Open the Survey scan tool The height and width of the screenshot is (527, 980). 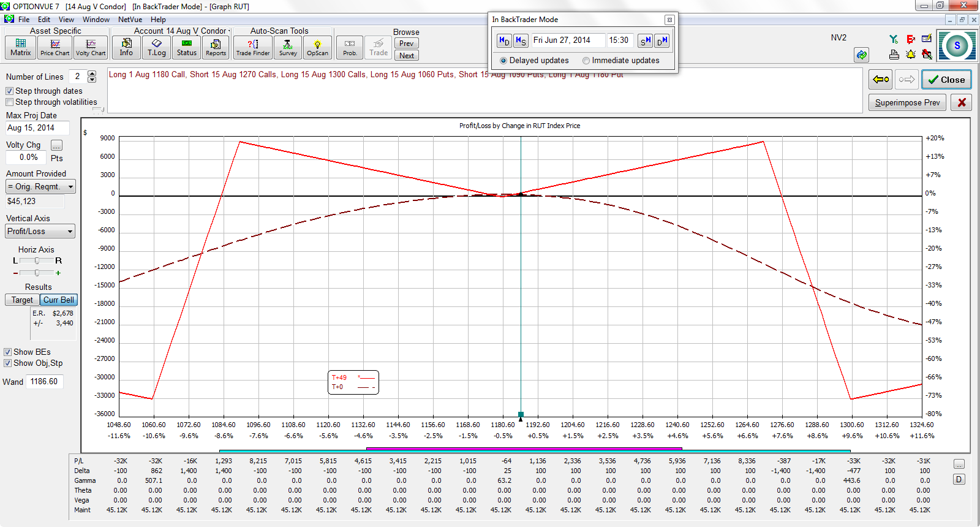[288, 47]
